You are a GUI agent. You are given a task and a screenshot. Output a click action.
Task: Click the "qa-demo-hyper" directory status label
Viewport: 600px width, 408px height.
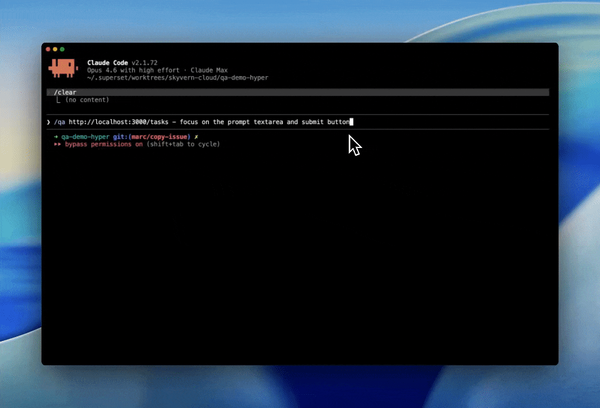click(85, 137)
